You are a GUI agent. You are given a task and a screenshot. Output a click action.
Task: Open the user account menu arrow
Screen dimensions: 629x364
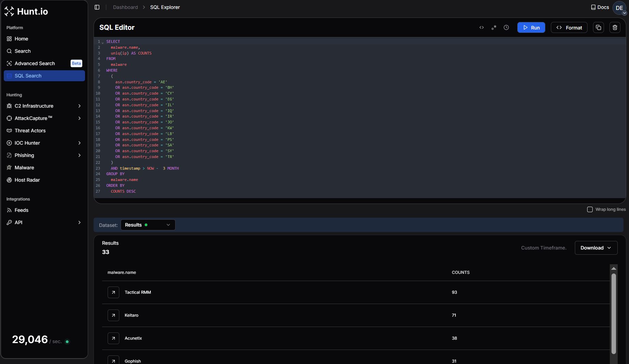(625, 13)
